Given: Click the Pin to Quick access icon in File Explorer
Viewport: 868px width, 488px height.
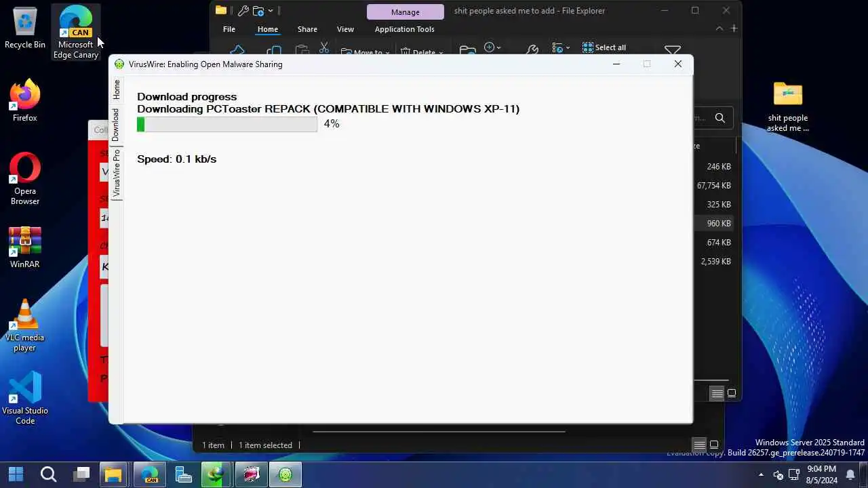Looking at the screenshot, I should click(x=237, y=50).
